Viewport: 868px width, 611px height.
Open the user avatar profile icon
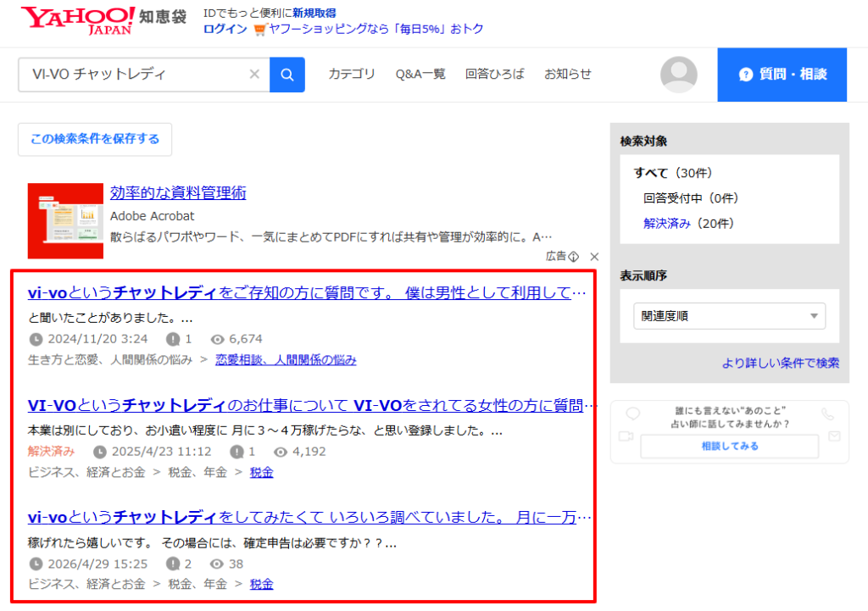(678, 75)
